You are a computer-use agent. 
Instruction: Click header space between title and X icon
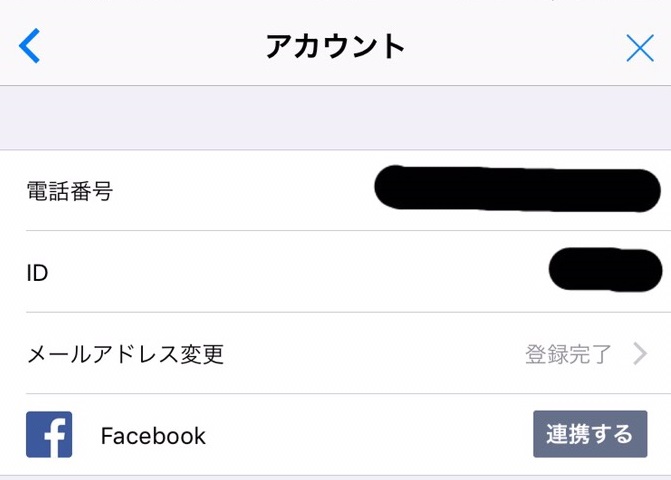[515, 46]
